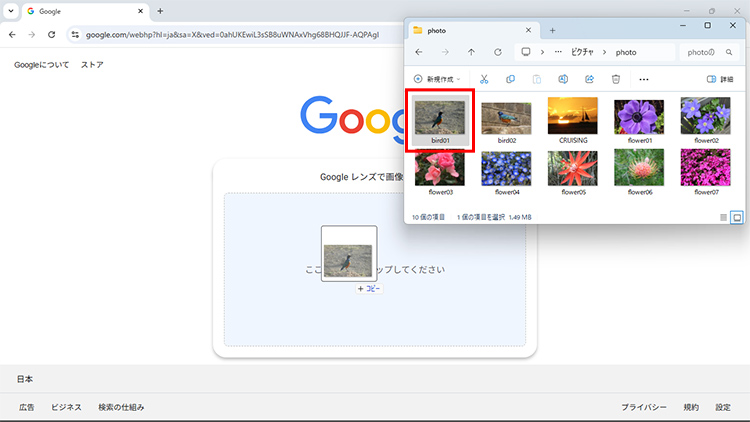Open the Googleについて link
750x422 pixels.
(39, 65)
